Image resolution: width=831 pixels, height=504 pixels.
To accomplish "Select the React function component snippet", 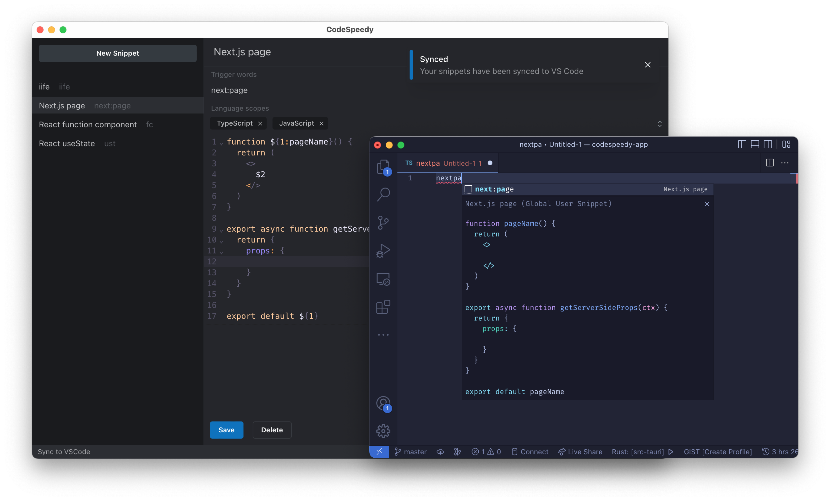I will [x=118, y=124].
